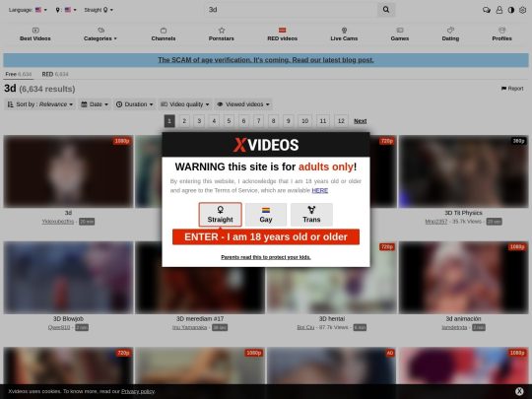Open the settings gear icon
532x399 pixels.
pos(523,10)
